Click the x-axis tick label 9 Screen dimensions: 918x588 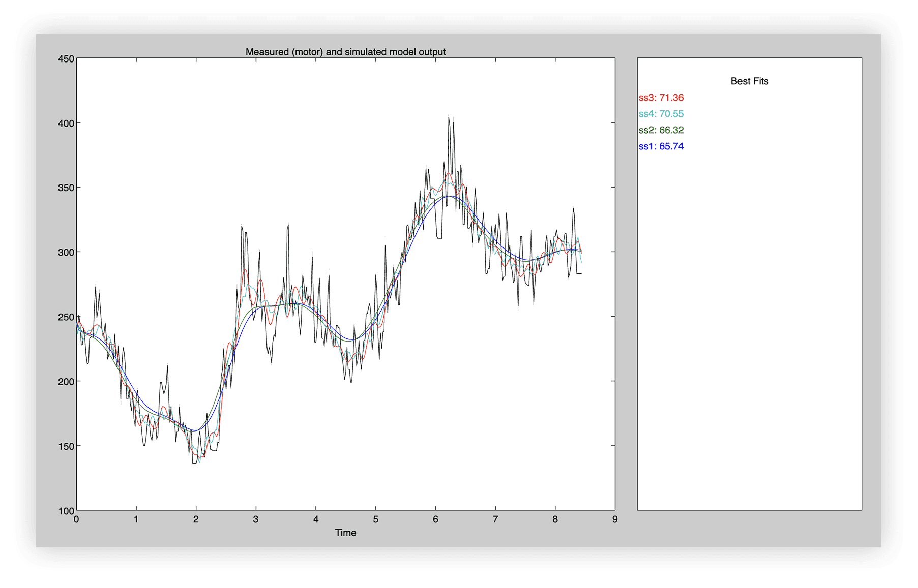pyautogui.click(x=615, y=519)
